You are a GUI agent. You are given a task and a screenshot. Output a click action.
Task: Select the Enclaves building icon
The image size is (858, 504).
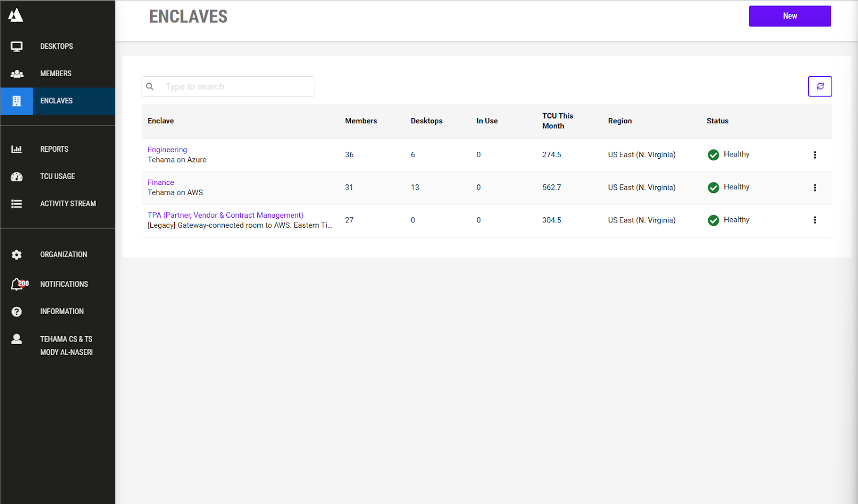pos(17,101)
